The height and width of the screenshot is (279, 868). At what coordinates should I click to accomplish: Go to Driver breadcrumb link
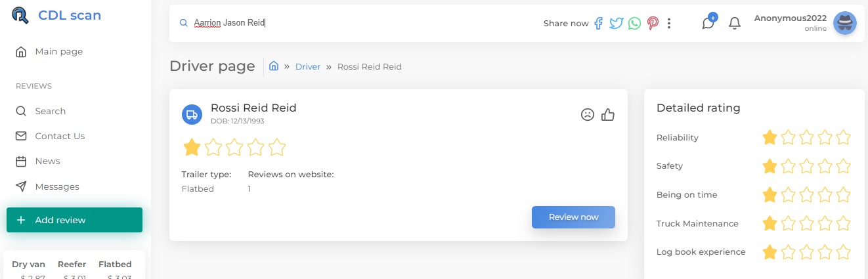click(x=308, y=66)
